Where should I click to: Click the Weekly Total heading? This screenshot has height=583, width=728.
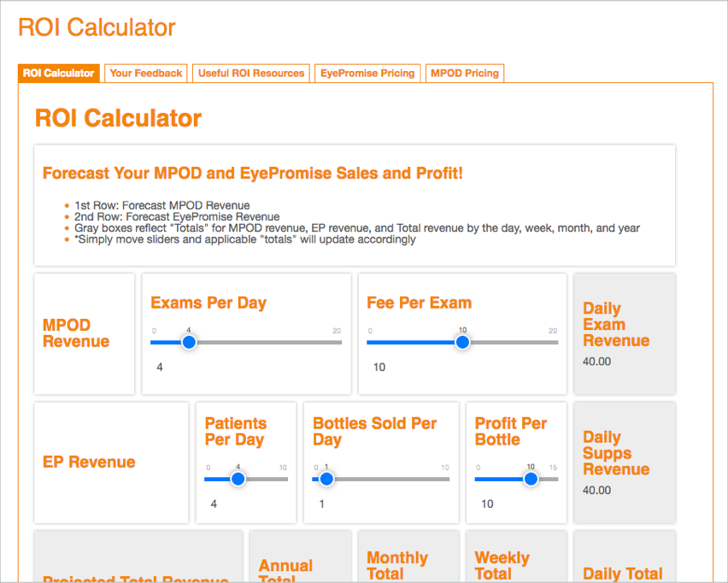point(502,565)
